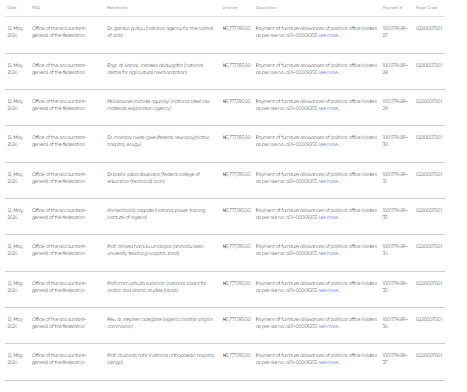Open 'see more' in payment ending 30 row
This screenshot has width=467, height=392.
(x=329, y=144)
